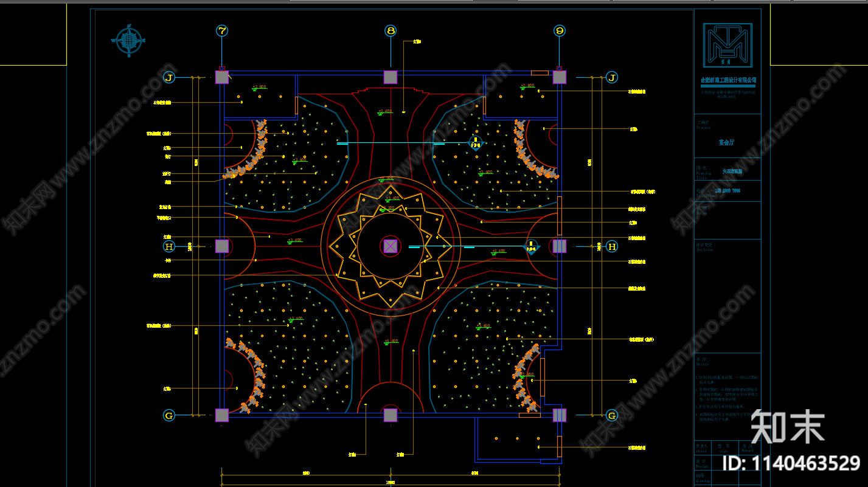Select grid axis bubble 8
The width and height of the screenshot is (868, 487).
click(x=391, y=30)
